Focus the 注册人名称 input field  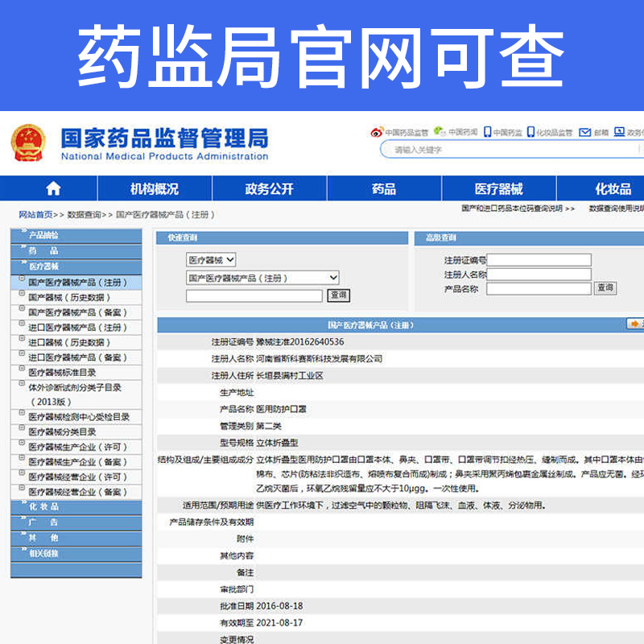pos(539,274)
